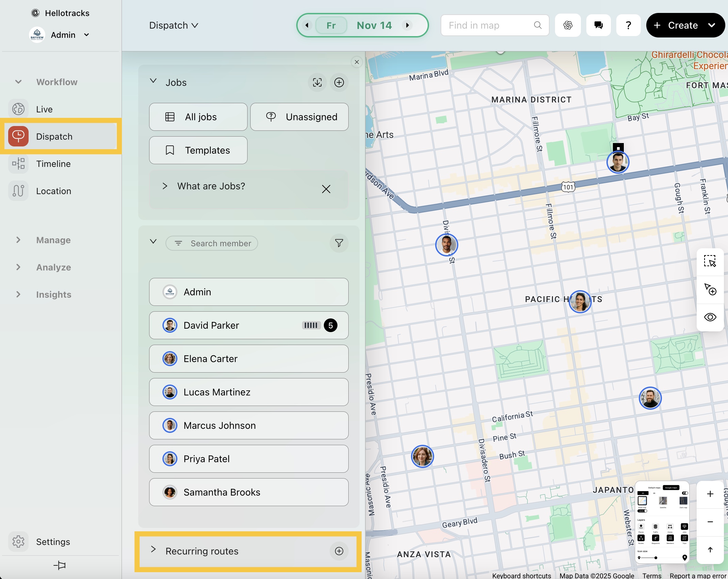
Task: Click the Find in map field
Action: (x=490, y=25)
